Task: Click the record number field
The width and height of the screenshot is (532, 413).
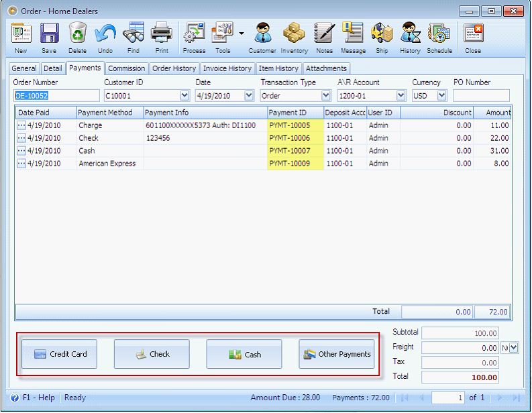Action: tap(448, 398)
